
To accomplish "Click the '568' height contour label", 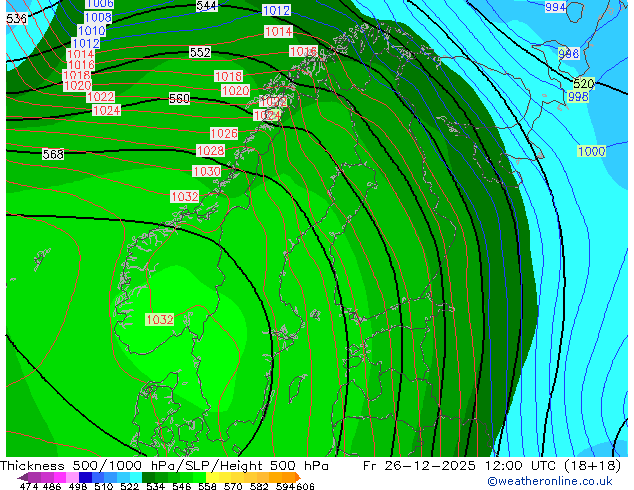I will (x=53, y=154).
